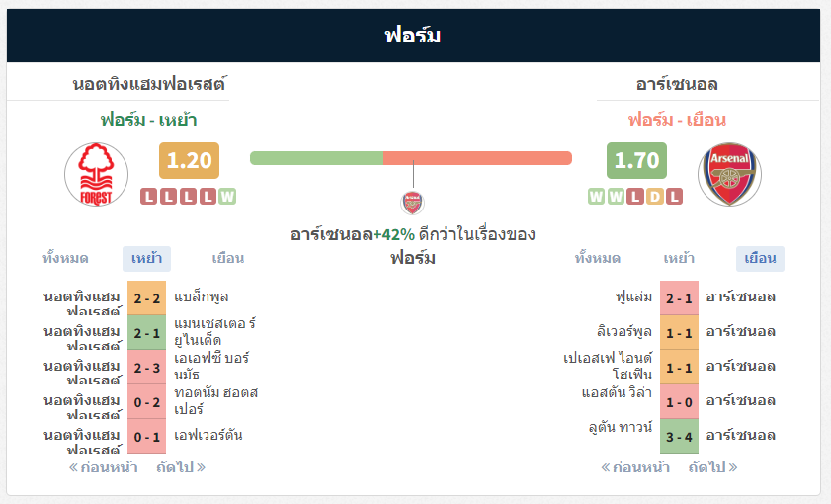Go to ถัดไป in Arsenal's match list
This screenshot has width=831, height=504.
(712, 467)
